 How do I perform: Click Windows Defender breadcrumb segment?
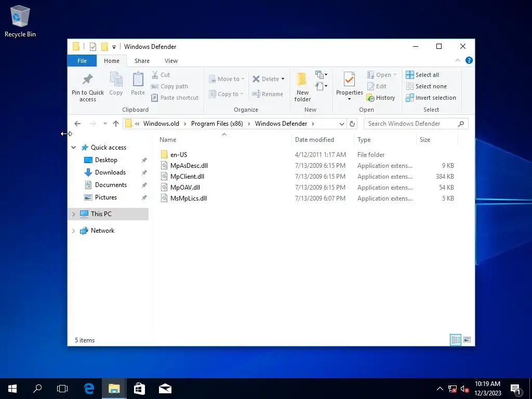pos(281,124)
